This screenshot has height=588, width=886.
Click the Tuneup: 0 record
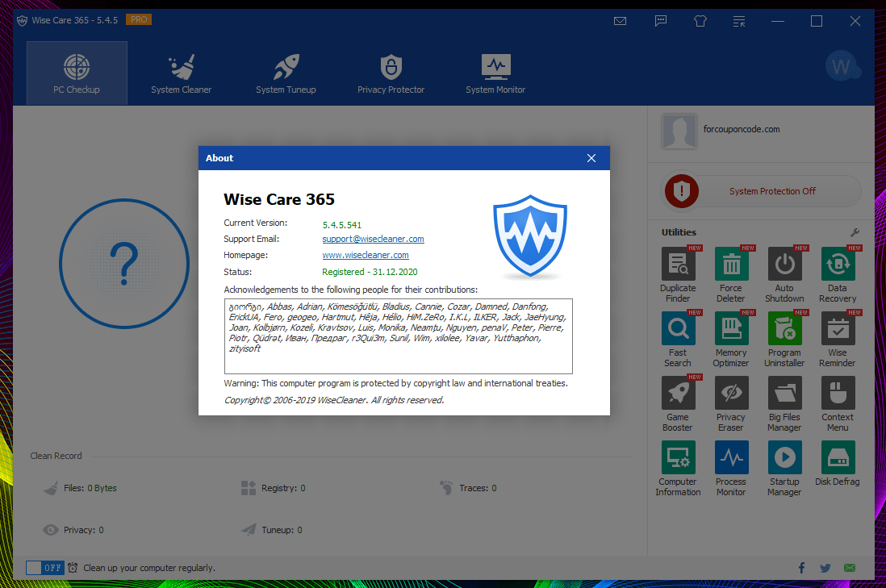tap(272, 530)
